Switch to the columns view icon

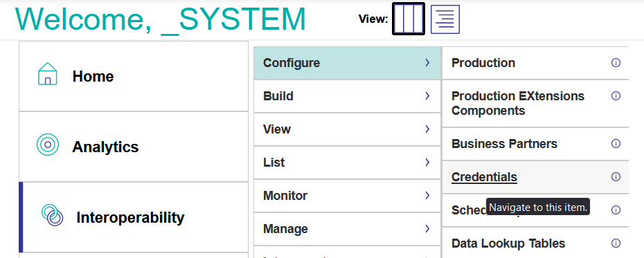[x=409, y=19]
